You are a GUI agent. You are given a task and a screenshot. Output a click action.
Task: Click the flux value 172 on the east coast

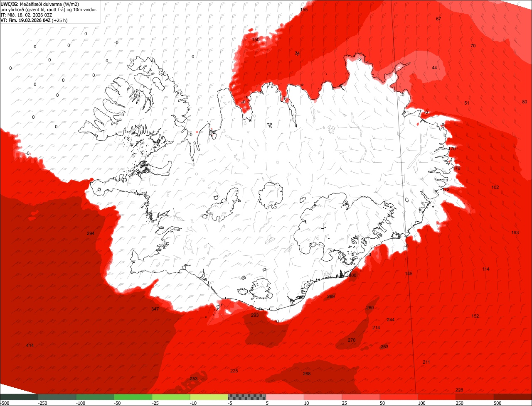click(x=446, y=189)
